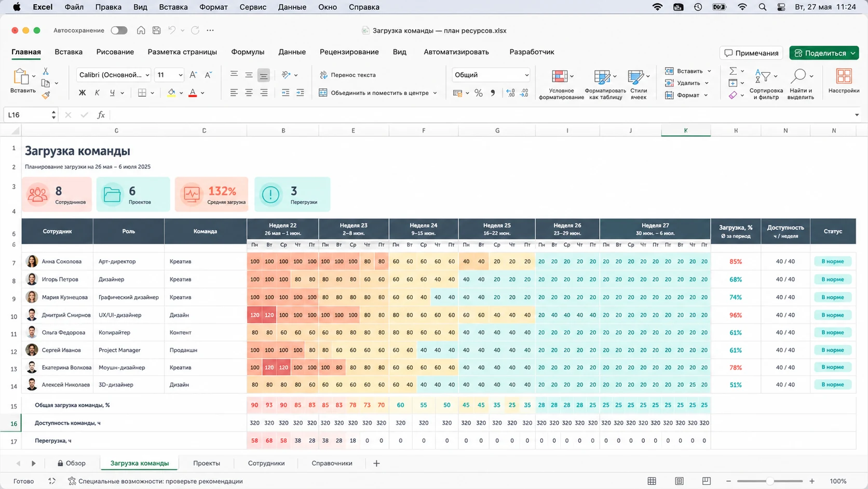Viewport: 868px width, 489px height.
Task: Apply bold with the Ж button
Action: coord(82,92)
